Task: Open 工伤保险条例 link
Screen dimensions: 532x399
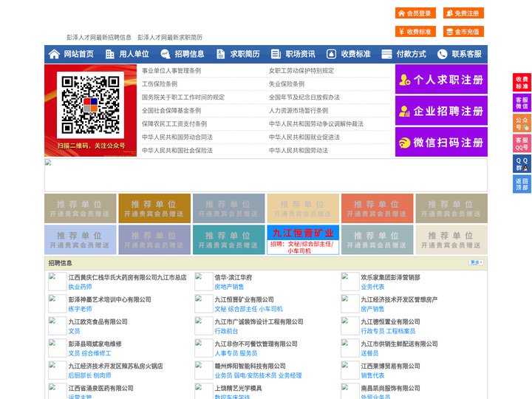Action: [x=160, y=83]
